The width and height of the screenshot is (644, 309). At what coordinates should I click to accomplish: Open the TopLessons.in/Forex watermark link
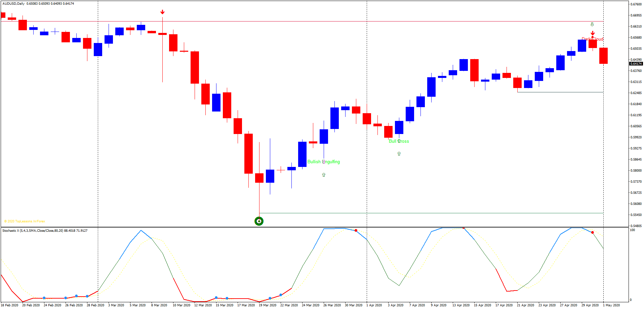coord(24,221)
